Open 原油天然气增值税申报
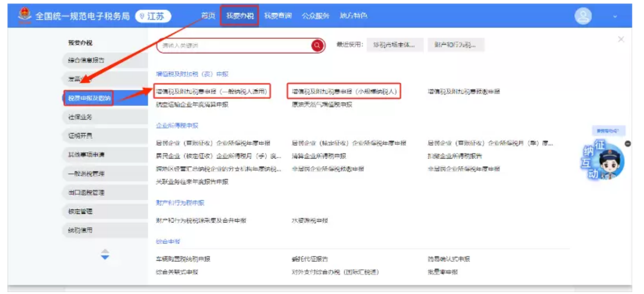 click(x=322, y=104)
